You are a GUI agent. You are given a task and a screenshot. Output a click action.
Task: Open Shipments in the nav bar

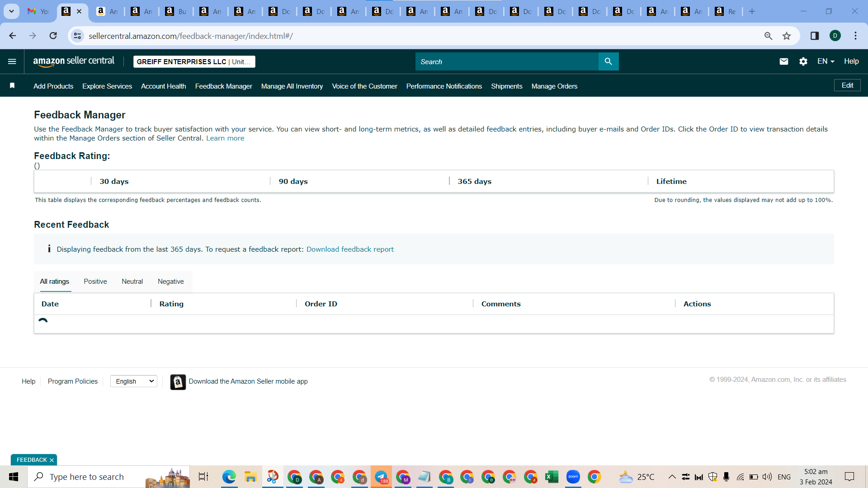tap(507, 86)
